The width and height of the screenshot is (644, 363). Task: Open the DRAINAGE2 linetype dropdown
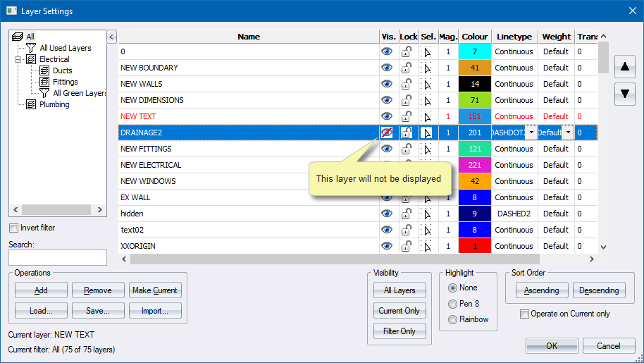point(531,133)
